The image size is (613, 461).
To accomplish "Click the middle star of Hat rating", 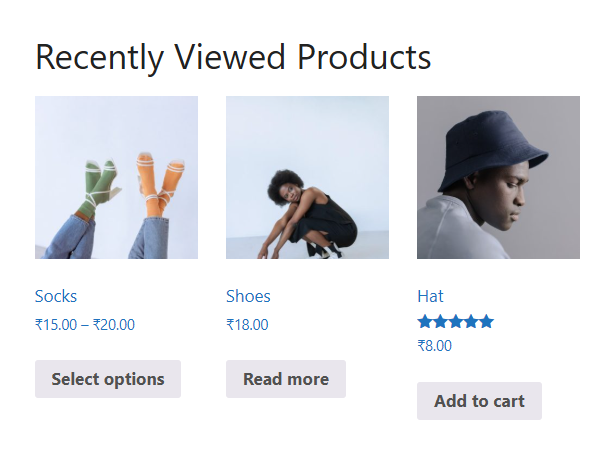I will pos(456,322).
